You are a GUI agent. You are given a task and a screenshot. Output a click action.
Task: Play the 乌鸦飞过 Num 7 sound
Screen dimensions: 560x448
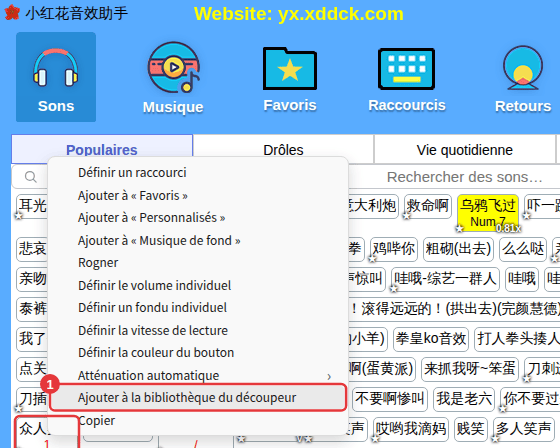pos(488,213)
